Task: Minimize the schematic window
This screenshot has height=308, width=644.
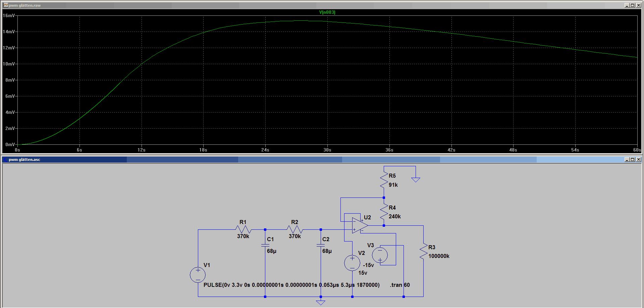Action: (x=627, y=160)
